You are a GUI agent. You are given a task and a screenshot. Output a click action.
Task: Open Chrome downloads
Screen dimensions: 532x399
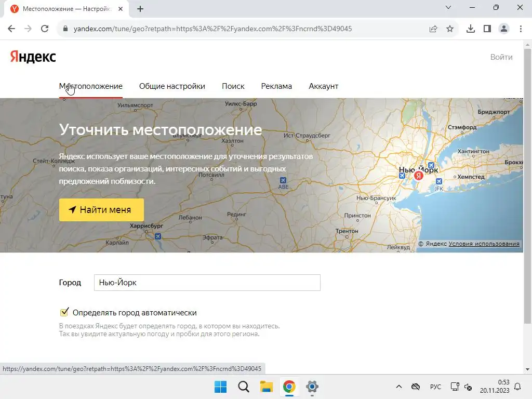(x=471, y=29)
